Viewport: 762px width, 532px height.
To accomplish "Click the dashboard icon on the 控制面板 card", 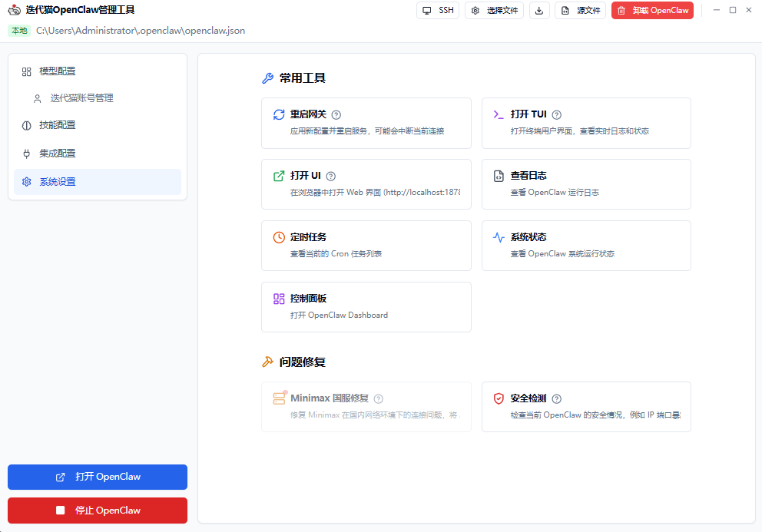I will (278, 298).
